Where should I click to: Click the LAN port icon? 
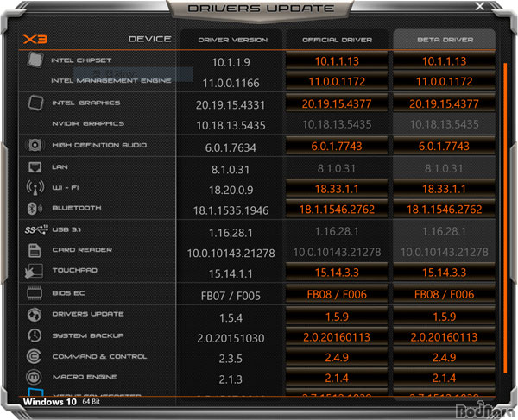click(x=35, y=167)
